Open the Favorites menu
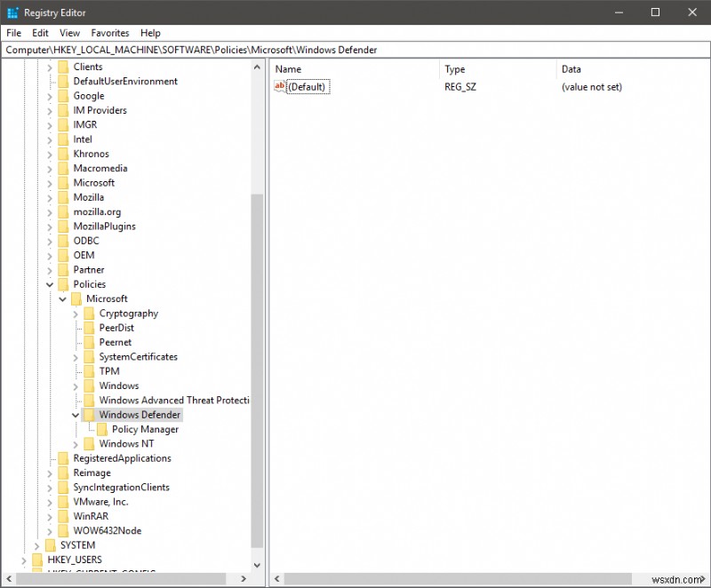 (x=109, y=33)
